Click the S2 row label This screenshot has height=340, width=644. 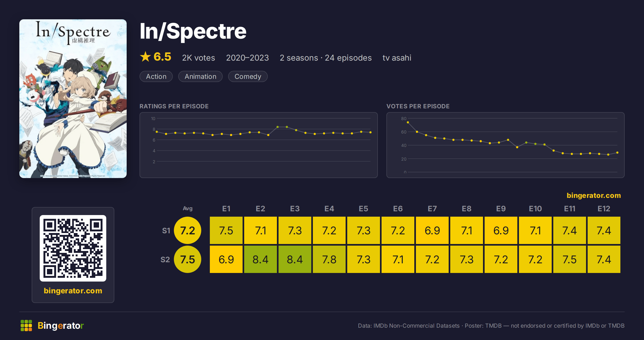pyautogui.click(x=165, y=260)
